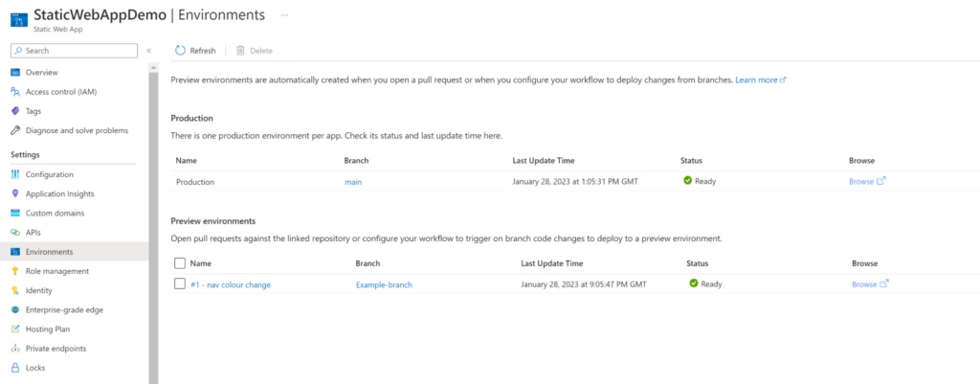Image resolution: width=980 pixels, height=384 pixels.
Task: Tick the select-all checkbox beside Name header
Action: (180, 262)
